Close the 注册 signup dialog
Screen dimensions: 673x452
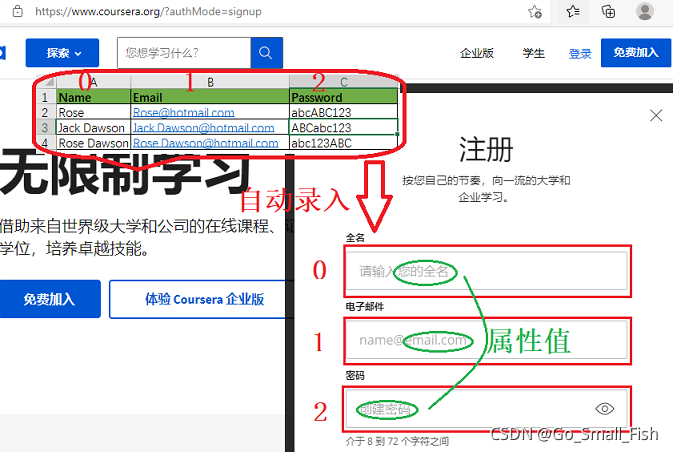click(x=656, y=115)
